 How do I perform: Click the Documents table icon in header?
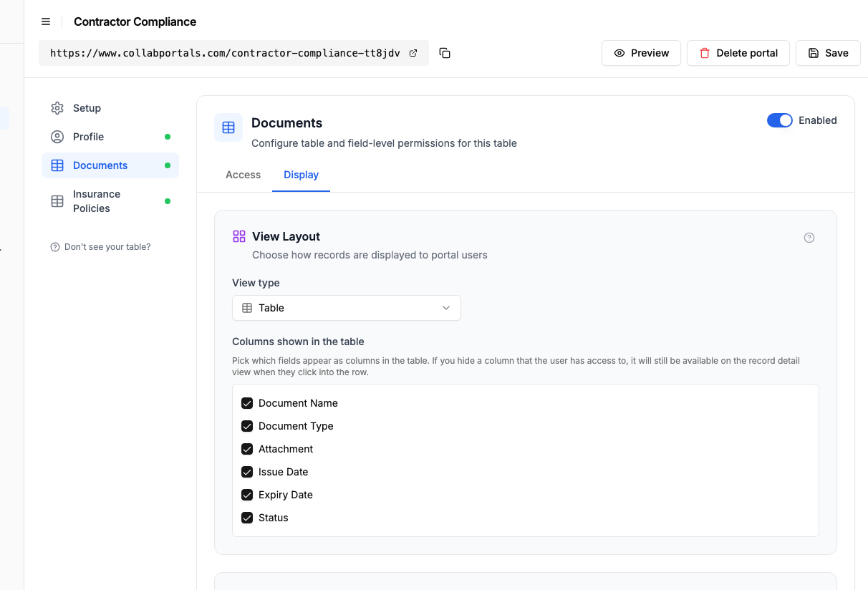coord(228,127)
